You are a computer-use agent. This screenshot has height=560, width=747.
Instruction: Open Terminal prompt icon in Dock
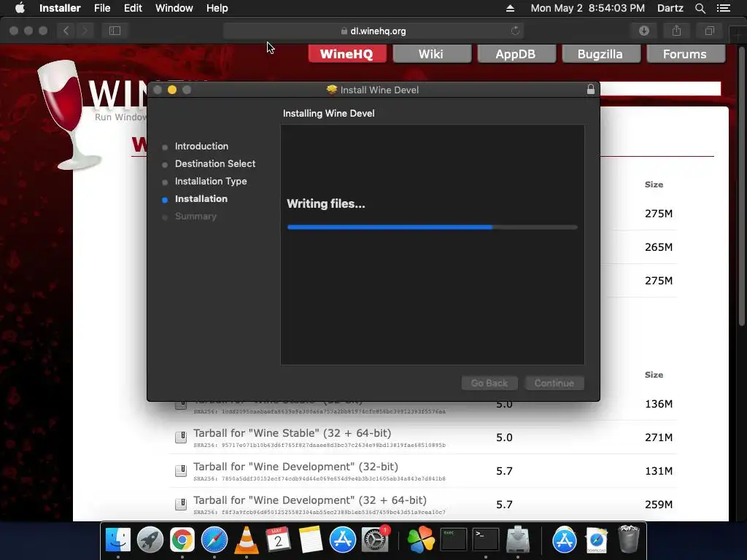[485, 540]
